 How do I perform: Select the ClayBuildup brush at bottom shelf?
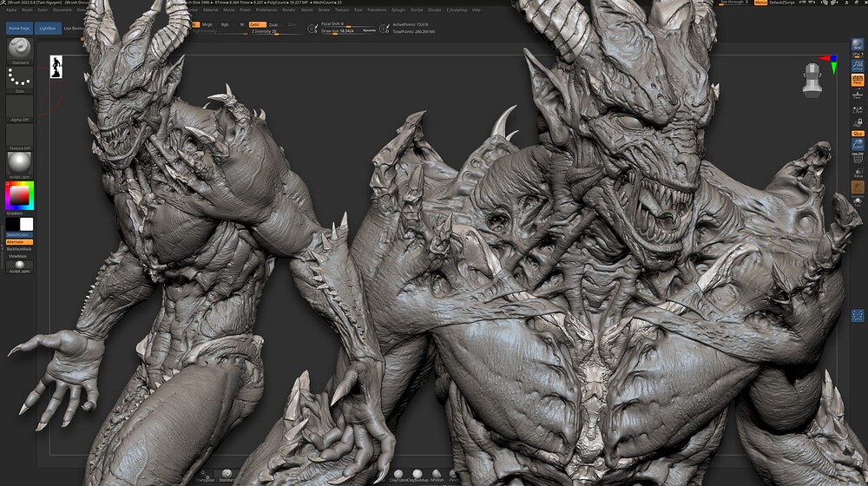click(x=417, y=475)
